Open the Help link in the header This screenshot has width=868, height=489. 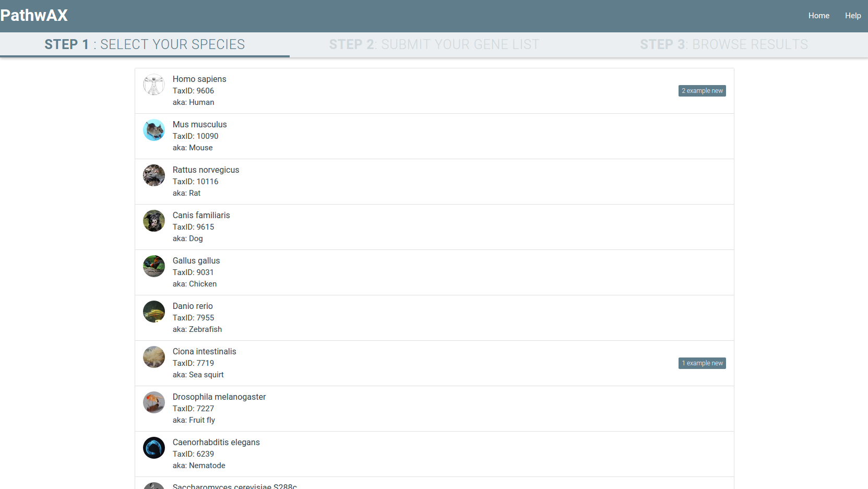852,16
